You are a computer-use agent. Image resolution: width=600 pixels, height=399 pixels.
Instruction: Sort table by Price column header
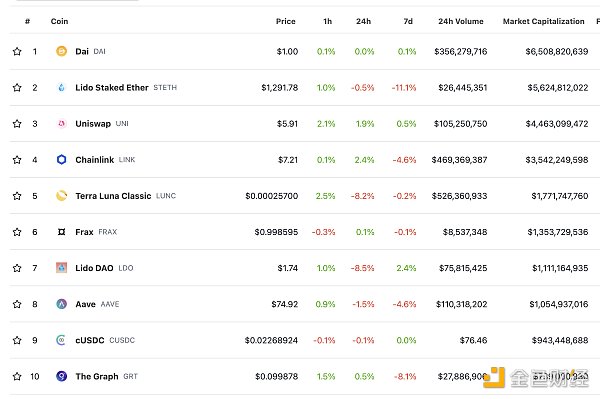pyautogui.click(x=285, y=21)
